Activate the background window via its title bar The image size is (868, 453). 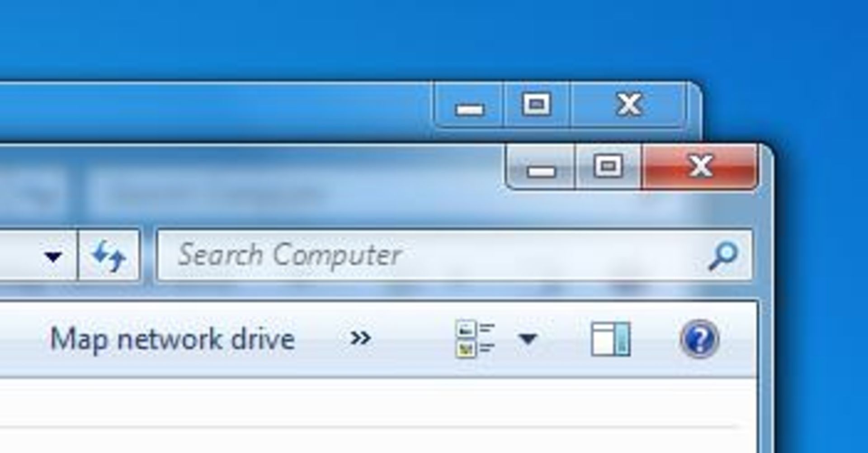click(217, 111)
